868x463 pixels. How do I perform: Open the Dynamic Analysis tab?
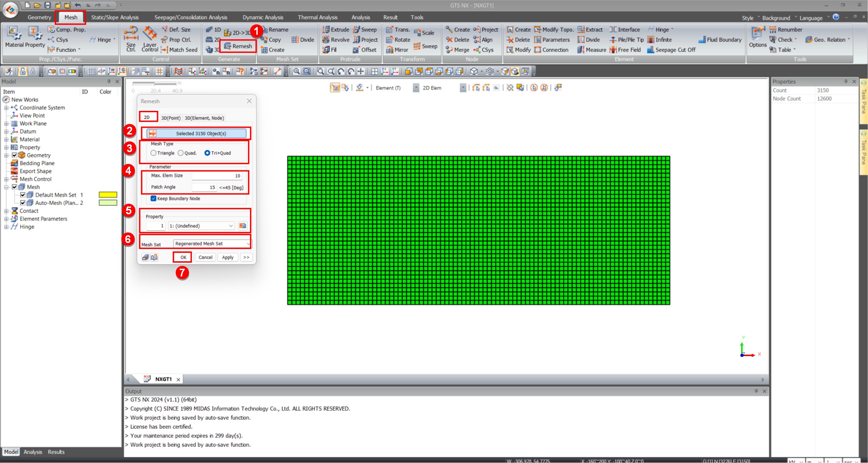263,17
